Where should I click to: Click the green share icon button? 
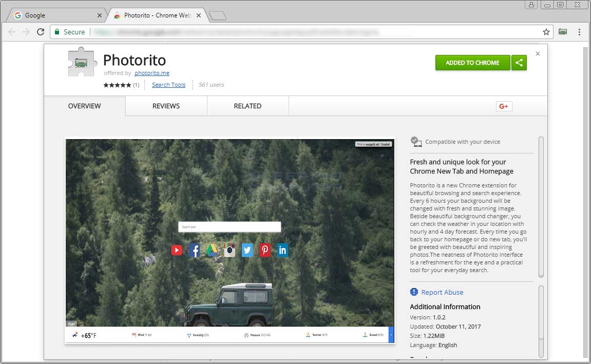(519, 63)
